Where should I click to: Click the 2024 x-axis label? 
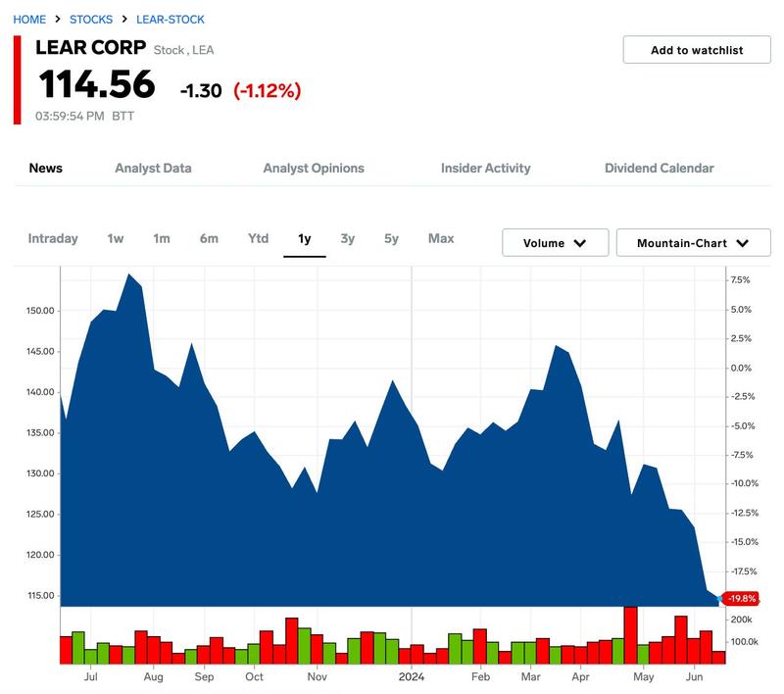pyautogui.click(x=412, y=676)
